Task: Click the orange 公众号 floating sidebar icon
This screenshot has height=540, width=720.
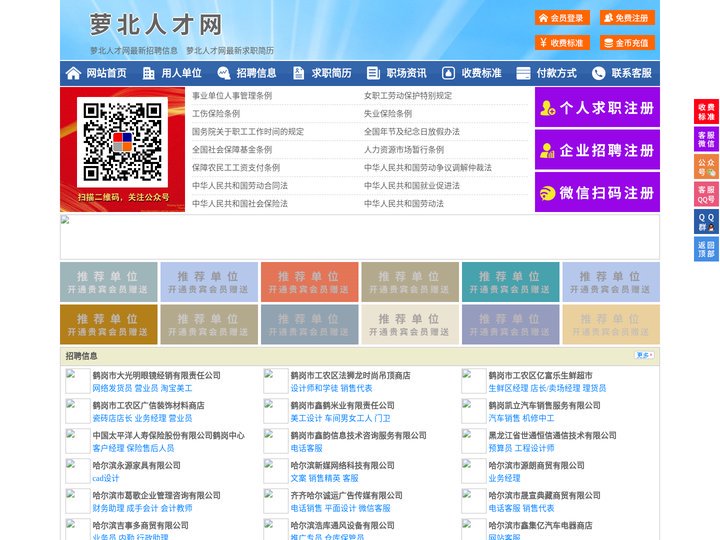Action: [x=706, y=167]
